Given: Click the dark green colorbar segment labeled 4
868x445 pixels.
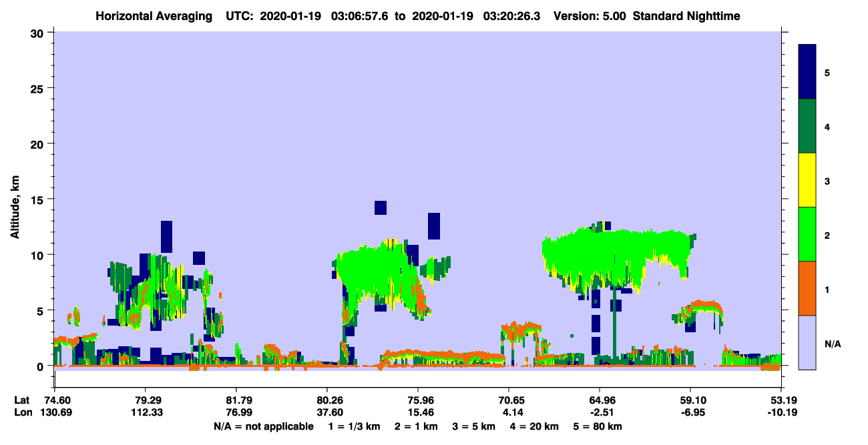Looking at the screenshot, I should click(x=807, y=126).
